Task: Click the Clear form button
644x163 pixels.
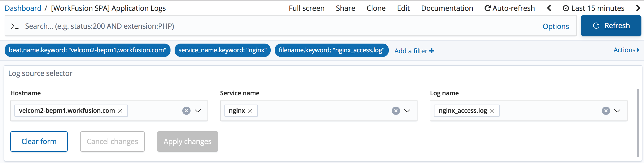Action: (x=39, y=141)
